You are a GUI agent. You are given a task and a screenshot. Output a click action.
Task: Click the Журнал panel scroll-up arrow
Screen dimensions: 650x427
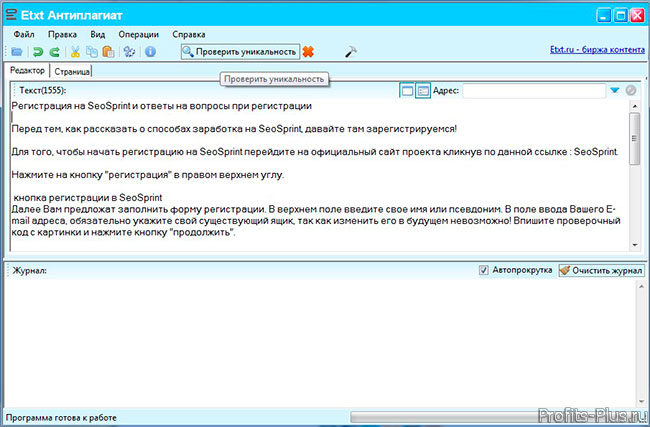[641, 286]
